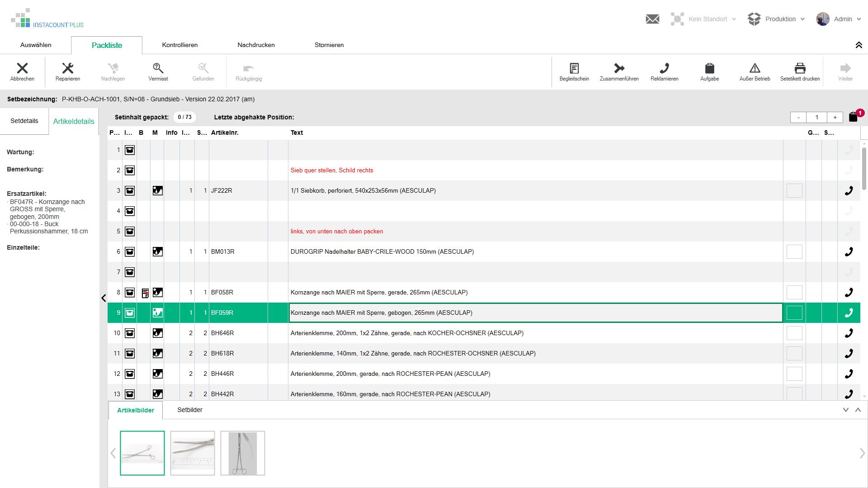Tick the checkbox for BM013R row

794,251
